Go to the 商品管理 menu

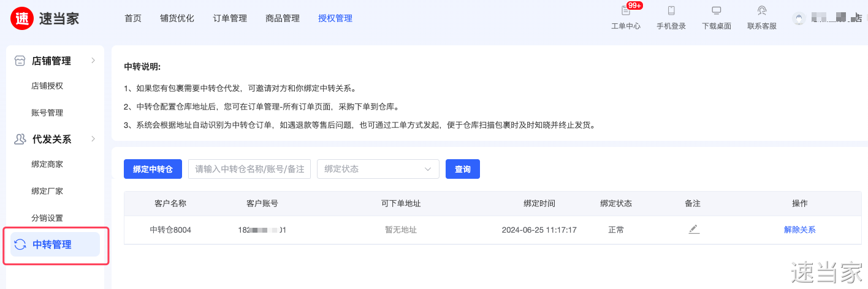[283, 18]
